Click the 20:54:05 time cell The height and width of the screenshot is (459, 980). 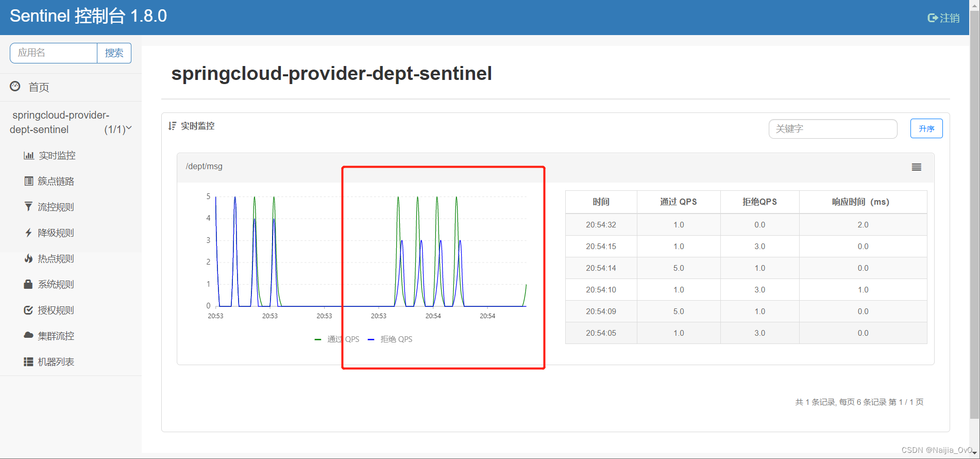point(601,333)
